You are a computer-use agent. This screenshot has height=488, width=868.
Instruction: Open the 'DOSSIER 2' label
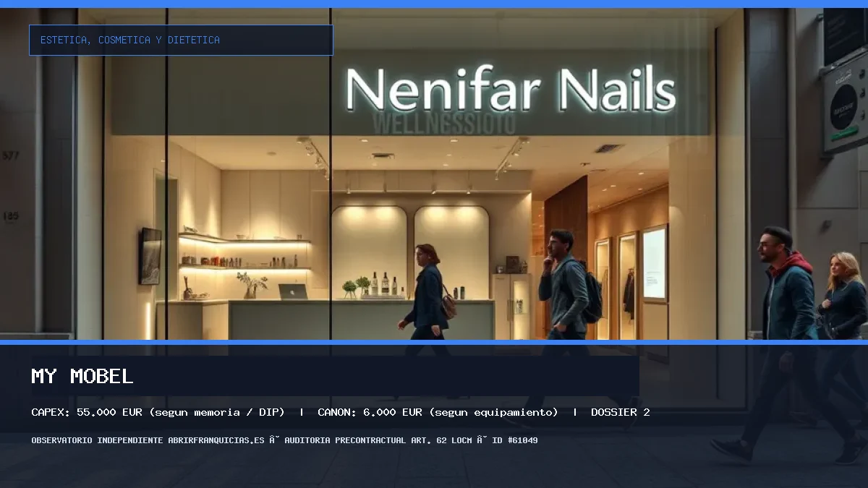coord(621,412)
